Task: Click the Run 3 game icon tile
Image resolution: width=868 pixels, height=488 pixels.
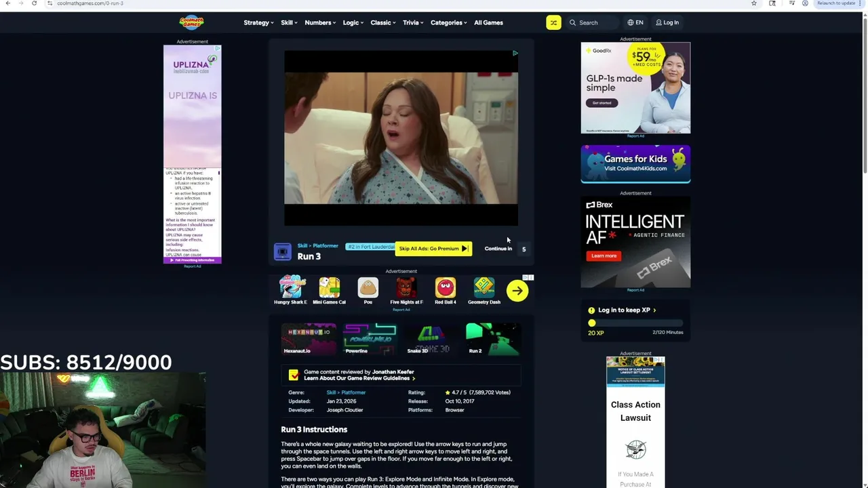Action: coord(283,251)
